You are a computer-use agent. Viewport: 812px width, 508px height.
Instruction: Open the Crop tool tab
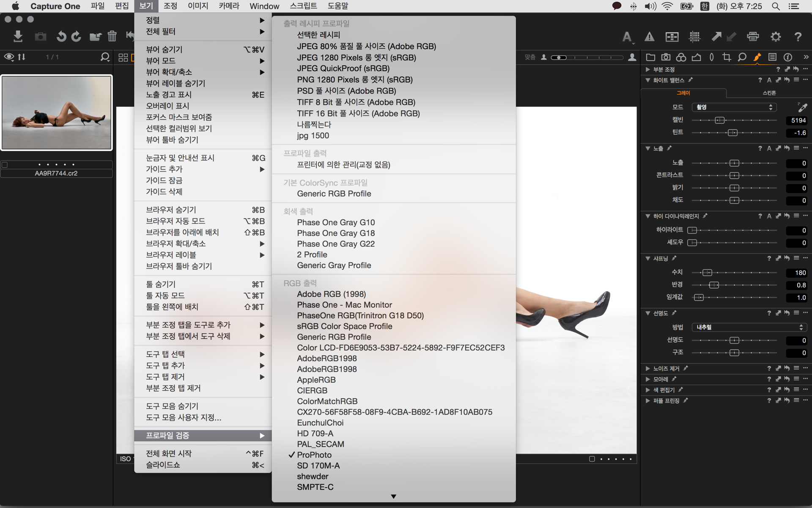pos(727,57)
